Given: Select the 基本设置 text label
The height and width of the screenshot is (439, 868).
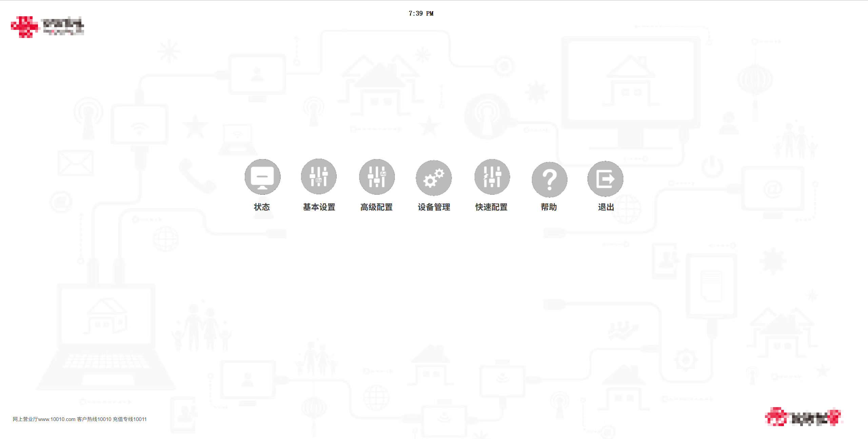Looking at the screenshot, I should pyautogui.click(x=319, y=207).
